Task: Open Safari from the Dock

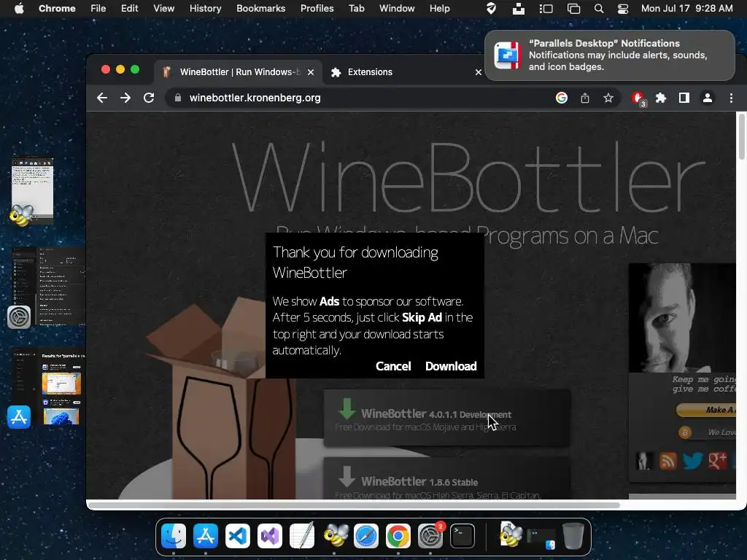Action: (x=366, y=536)
